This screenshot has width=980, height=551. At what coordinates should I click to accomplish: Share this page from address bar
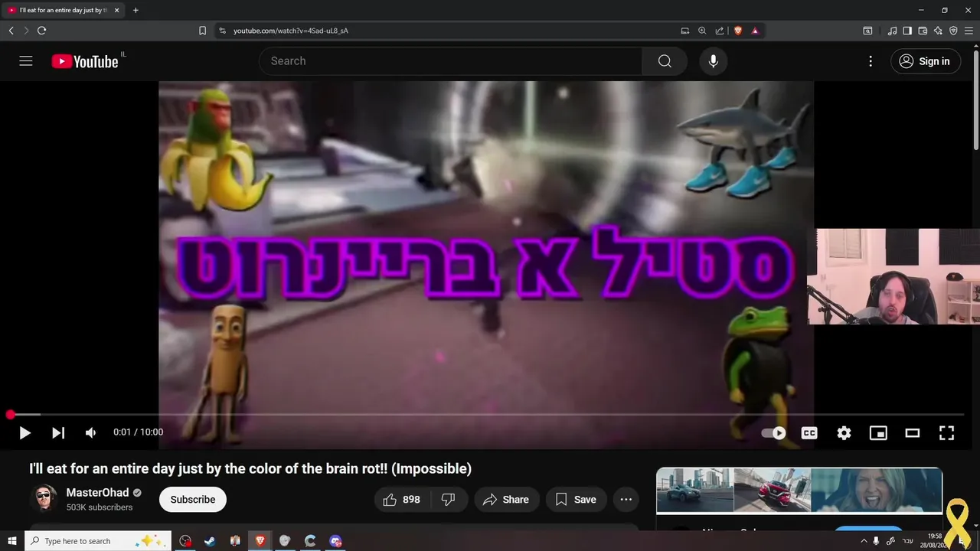tap(720, 31)
